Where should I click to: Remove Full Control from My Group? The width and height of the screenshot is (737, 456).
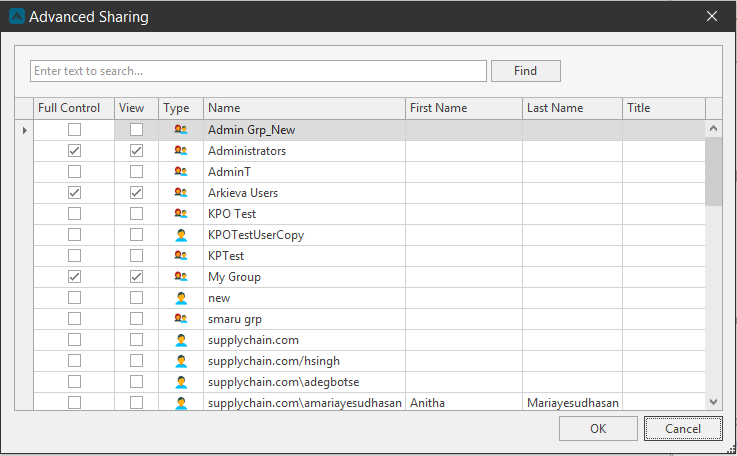tap(74, 276)
